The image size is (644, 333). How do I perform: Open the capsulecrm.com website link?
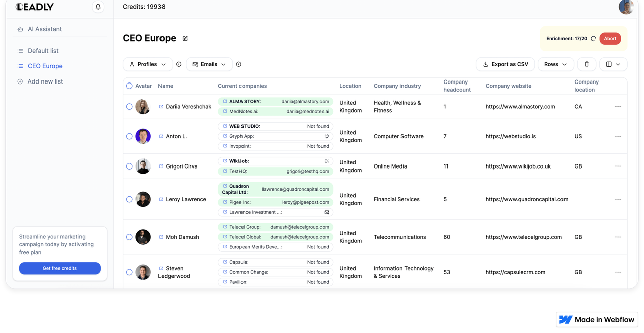(x=515, y=272)
